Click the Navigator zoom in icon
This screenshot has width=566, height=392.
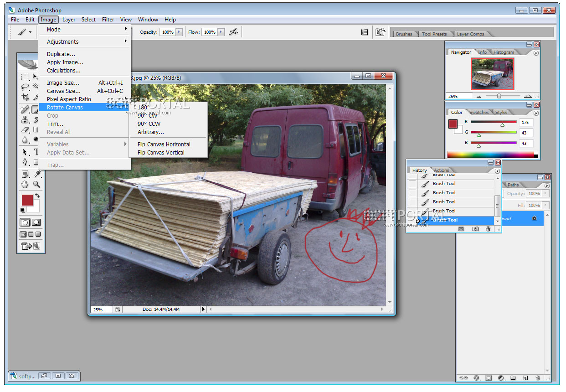click(527, 97)
